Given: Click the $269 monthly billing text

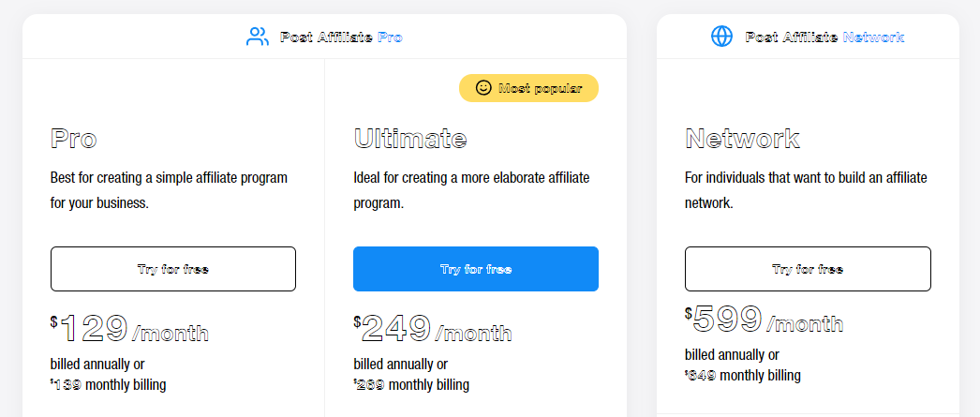Looking at the screenshot, I should pos(411,384).
